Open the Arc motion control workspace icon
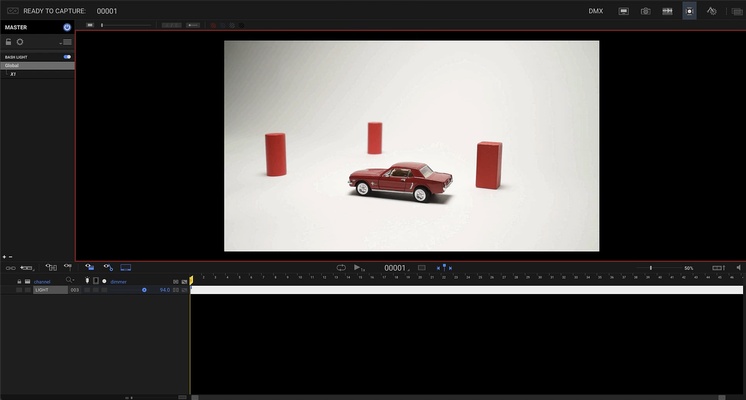 (712, 11)
